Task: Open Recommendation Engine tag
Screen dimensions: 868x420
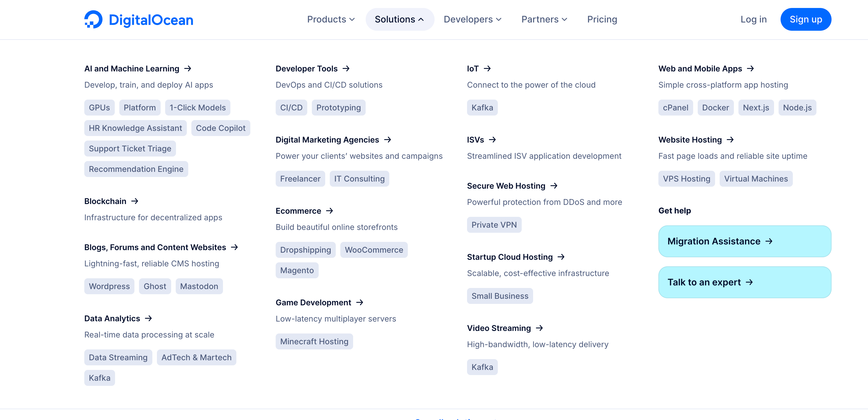Action: [x=136, y=169]
